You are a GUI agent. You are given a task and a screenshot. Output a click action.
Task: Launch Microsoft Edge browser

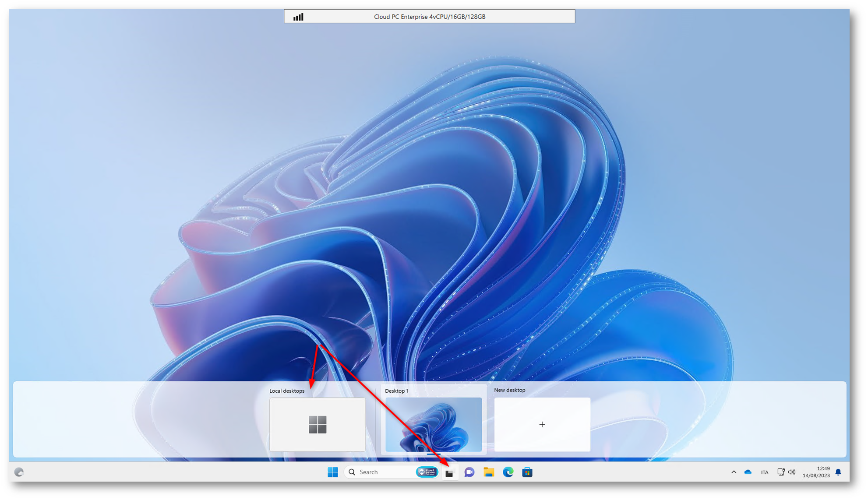(x=508, y=472)
